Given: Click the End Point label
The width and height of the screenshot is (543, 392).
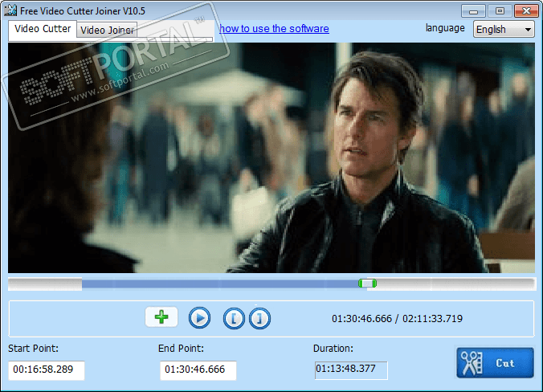Looking at the screenshot, I should click(181, 349).
